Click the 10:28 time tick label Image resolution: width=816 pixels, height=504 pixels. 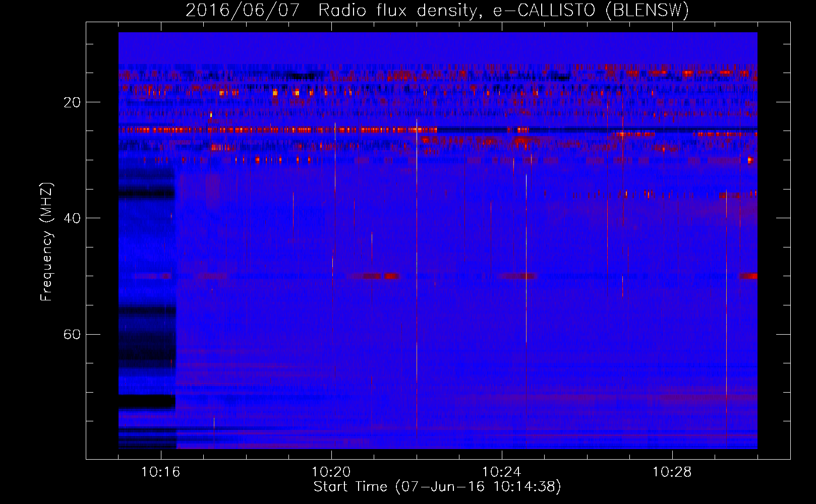(x=672, y=472)
